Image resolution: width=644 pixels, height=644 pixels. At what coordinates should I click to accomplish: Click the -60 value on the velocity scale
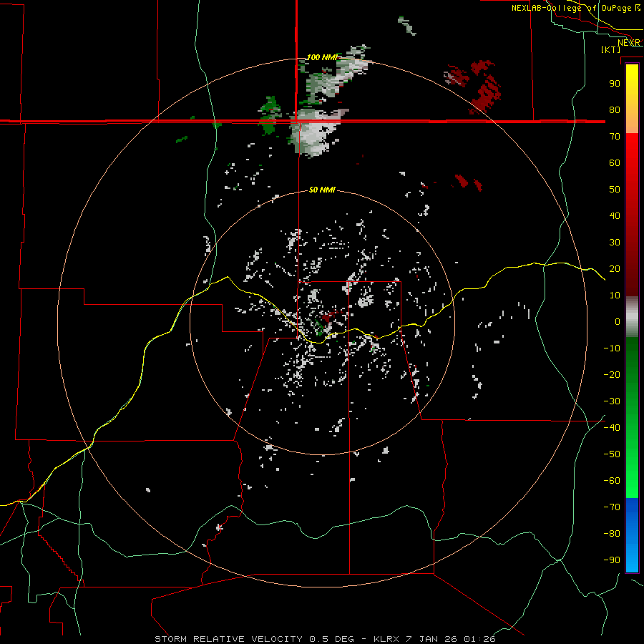[x=612, y=481]
